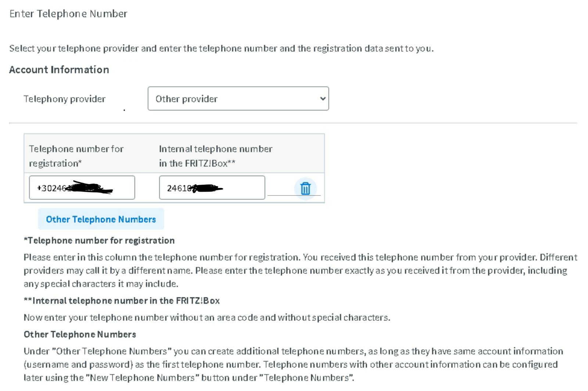Image resolution: width=588 pixels, height=391 pixels.
Task: Focus the internal number field starting 24610
Action: click(x=212, y=188)
